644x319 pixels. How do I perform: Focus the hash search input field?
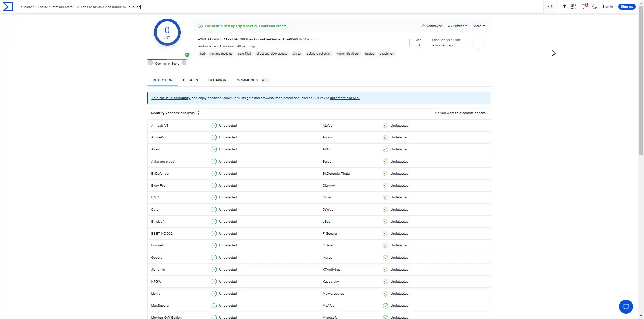[x=280, y=7]
